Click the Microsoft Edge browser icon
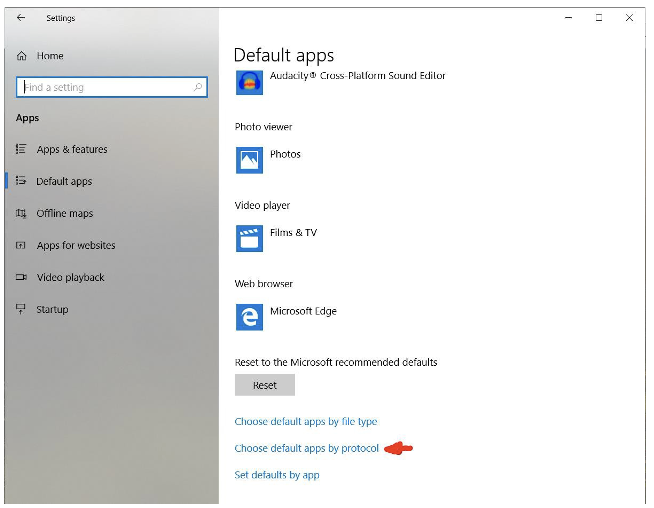654x508 pixels. [249, 317]
